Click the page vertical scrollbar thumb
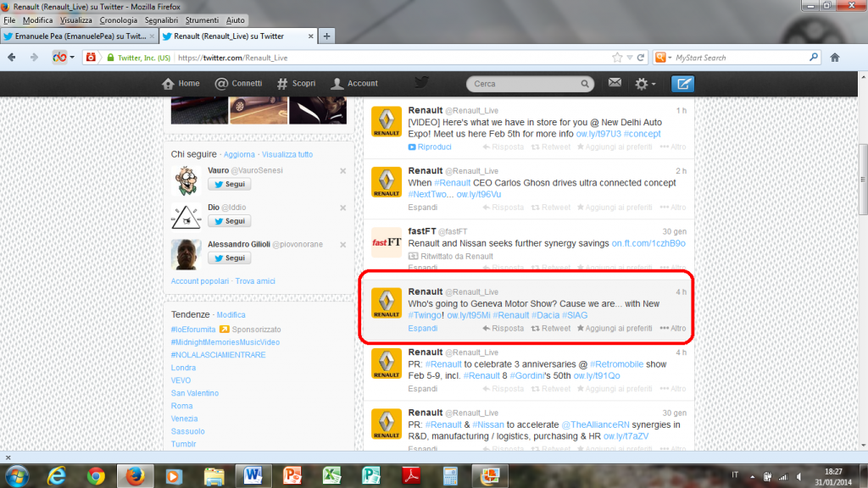 click(x=862, y=180)
